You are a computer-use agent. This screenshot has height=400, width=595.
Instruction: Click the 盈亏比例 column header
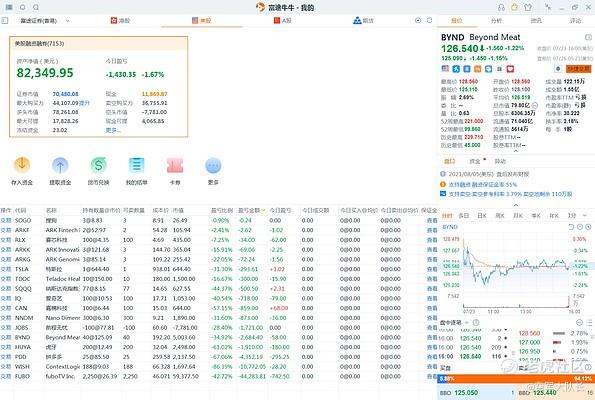tap(222, 210)
